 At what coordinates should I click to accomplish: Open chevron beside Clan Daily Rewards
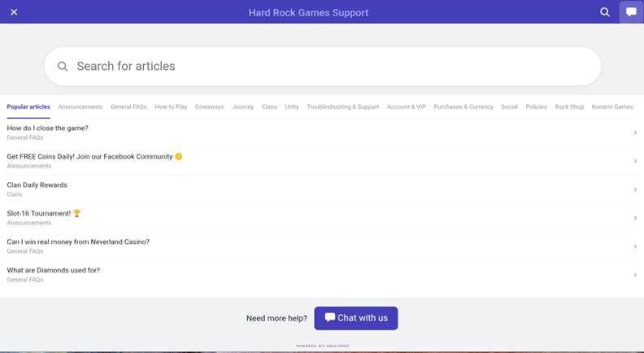(x=634, y=190)
